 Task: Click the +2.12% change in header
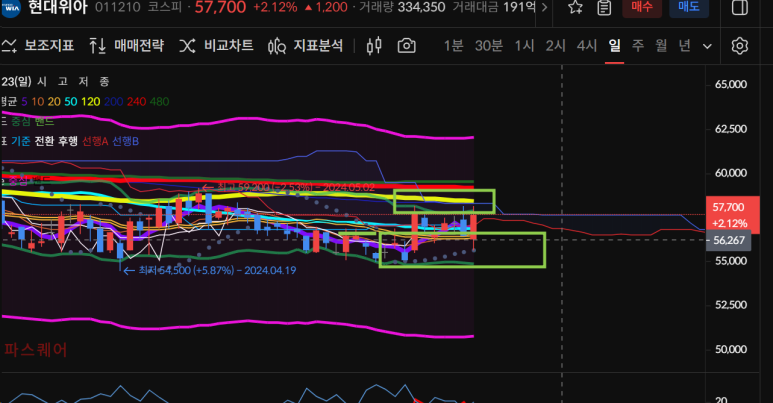point(275,7)
